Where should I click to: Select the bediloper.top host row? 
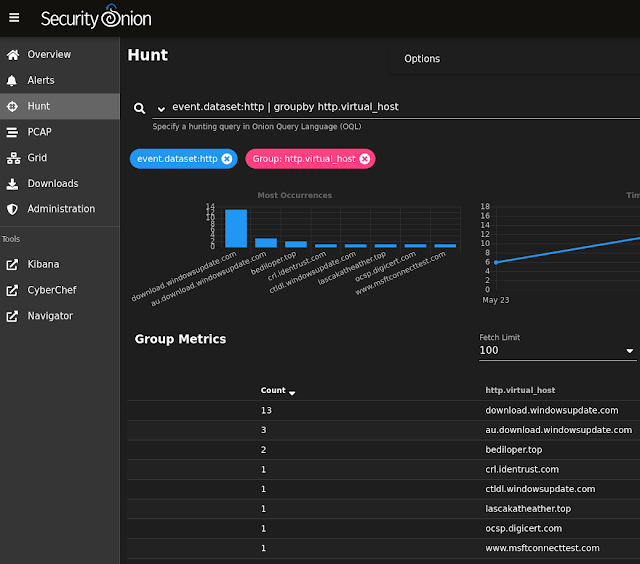coord(383,450)
